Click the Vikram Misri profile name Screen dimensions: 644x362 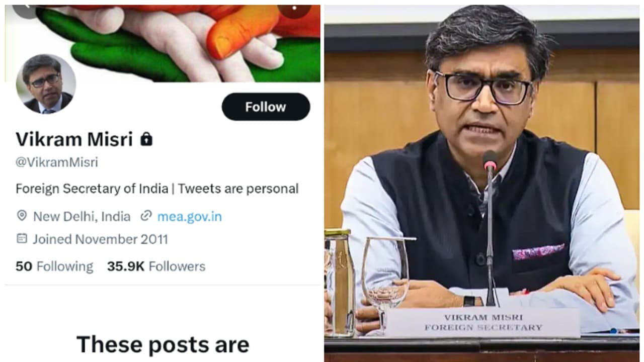tap(74, 139)
